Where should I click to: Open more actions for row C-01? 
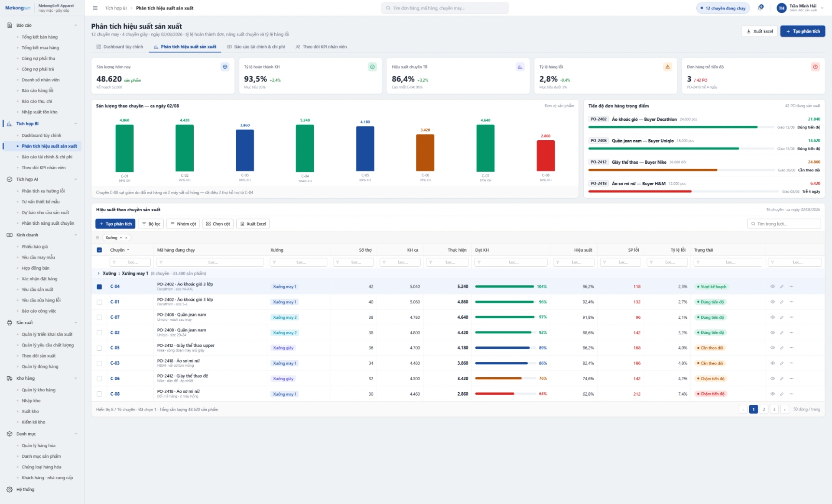pyautogui.click(x=791, y=302)
